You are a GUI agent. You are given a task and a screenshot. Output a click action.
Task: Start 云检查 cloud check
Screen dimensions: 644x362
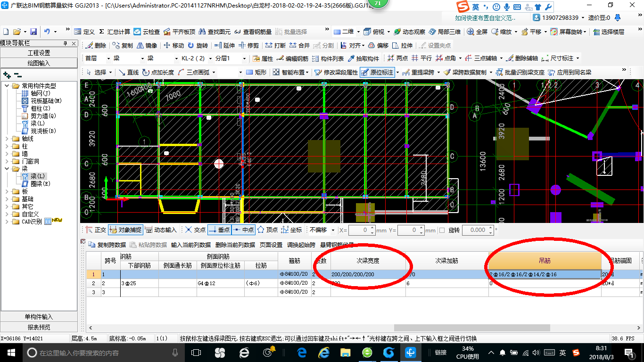pyautogui.click(x=147, y=32)
